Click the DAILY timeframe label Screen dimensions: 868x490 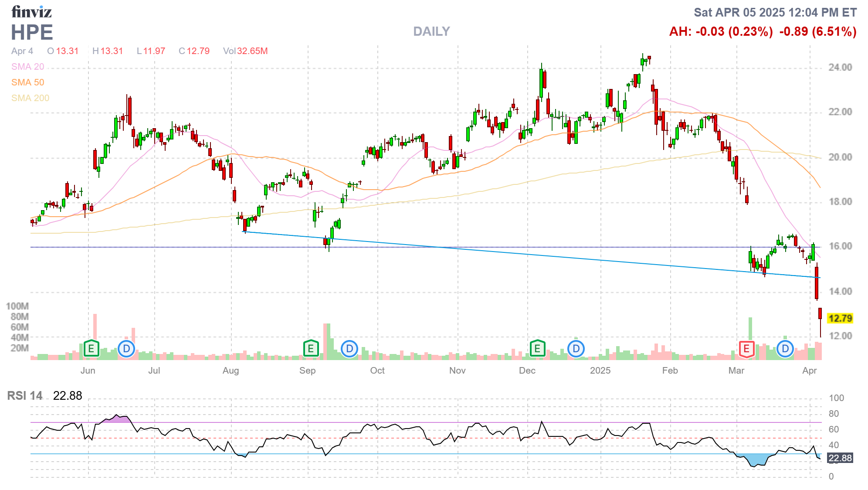431,31
